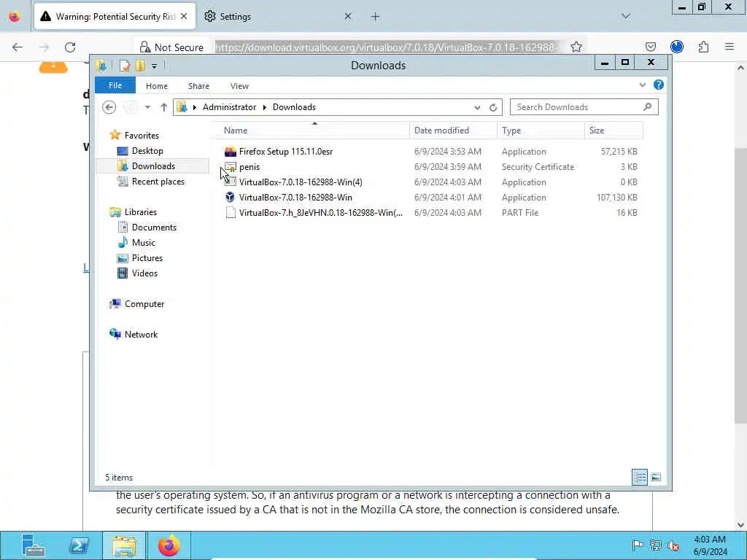
Task: Sort files by Size column header
Action: 614,131
